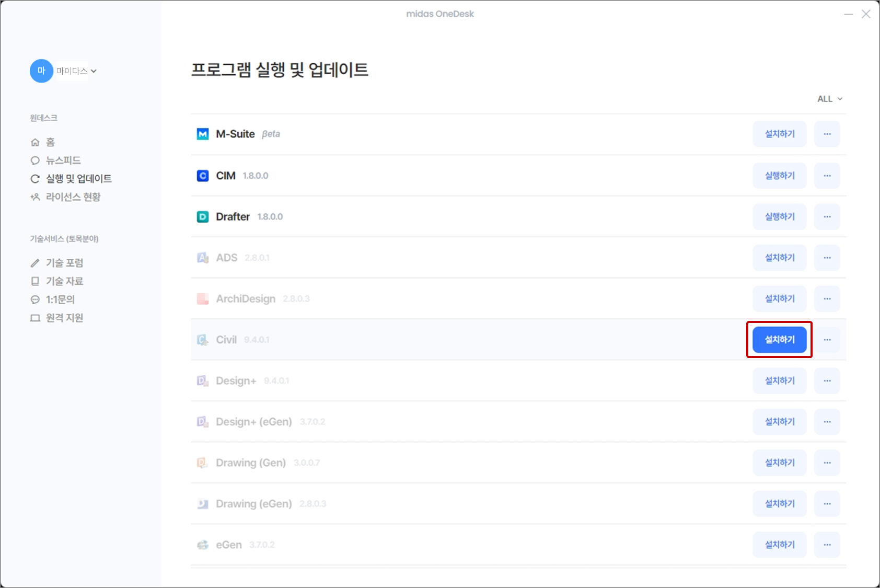Click the ArchiDesign program name
Viewport: 880px width, 588px height.
pos(246,298)
